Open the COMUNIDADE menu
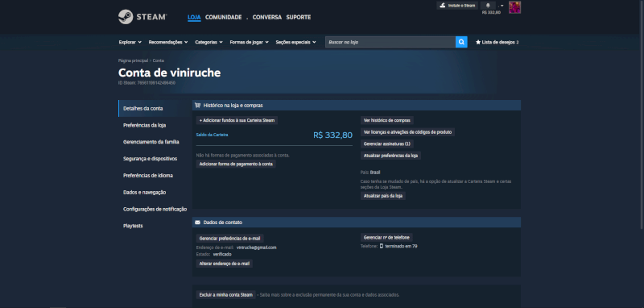644x308 pixels. (224, 17)
